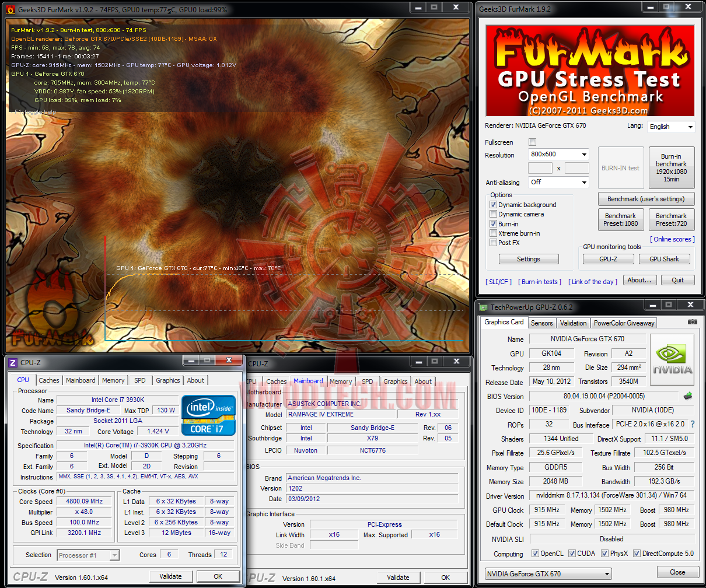Run Benchmark Preset:1080

pos(621,220)
